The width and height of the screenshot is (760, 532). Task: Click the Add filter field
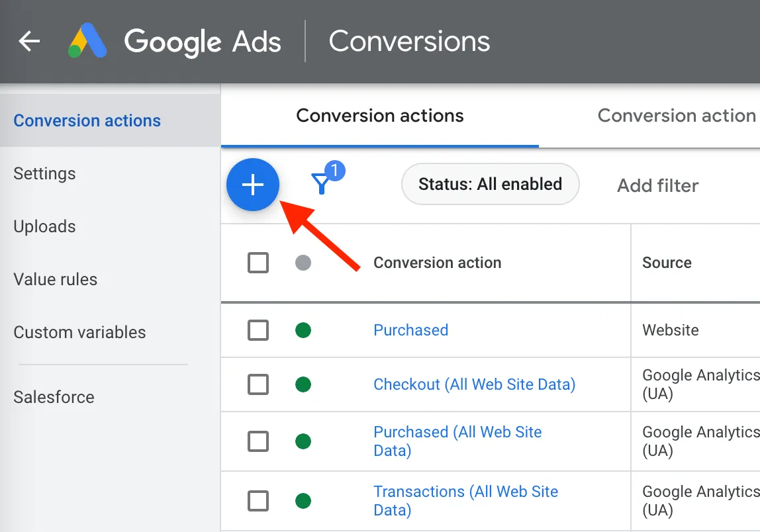pos(658,185)
